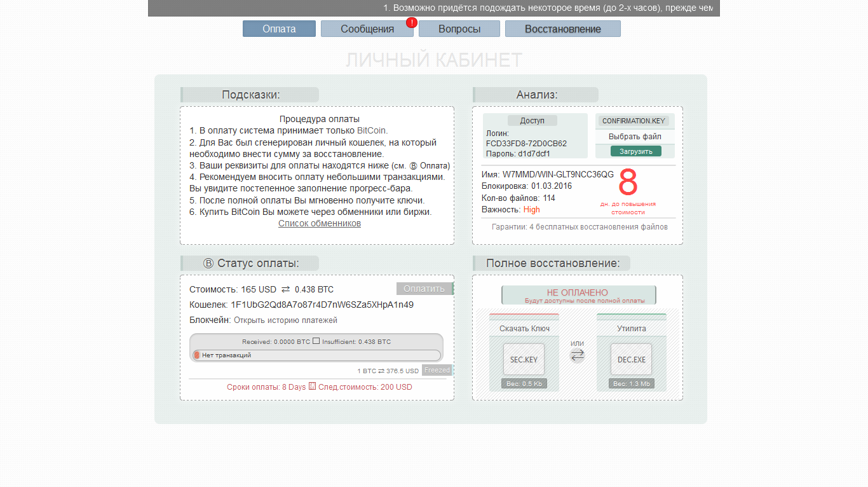Click the SEC.KEY download icon

(x=524, y=359)
